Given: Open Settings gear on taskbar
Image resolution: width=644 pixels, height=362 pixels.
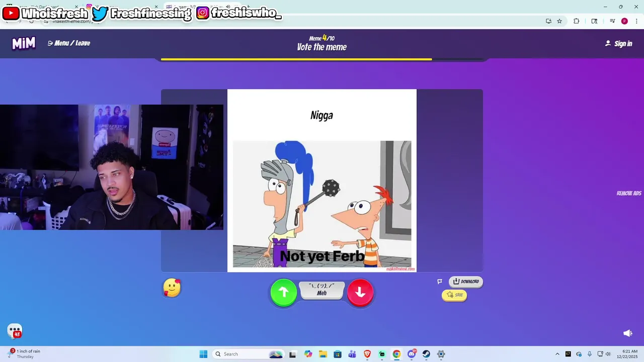Looking at the screenshot, I should pyautogui.click(x=441, y=354).
